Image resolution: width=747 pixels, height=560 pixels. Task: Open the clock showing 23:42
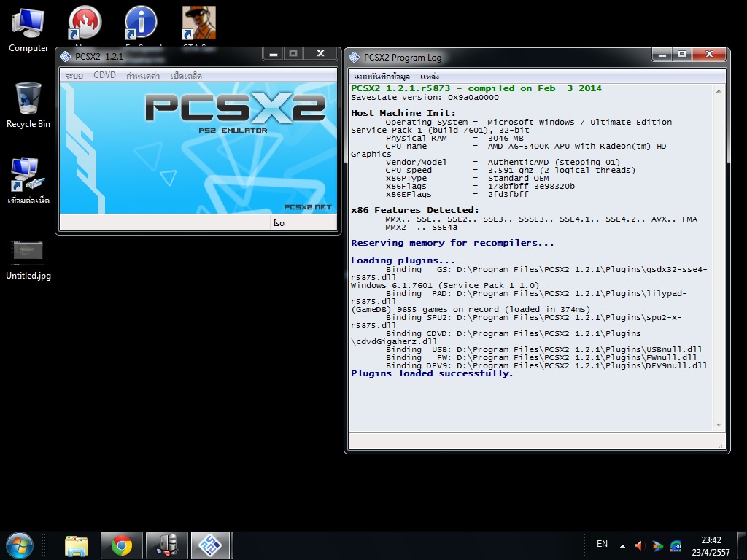point(711,545)
